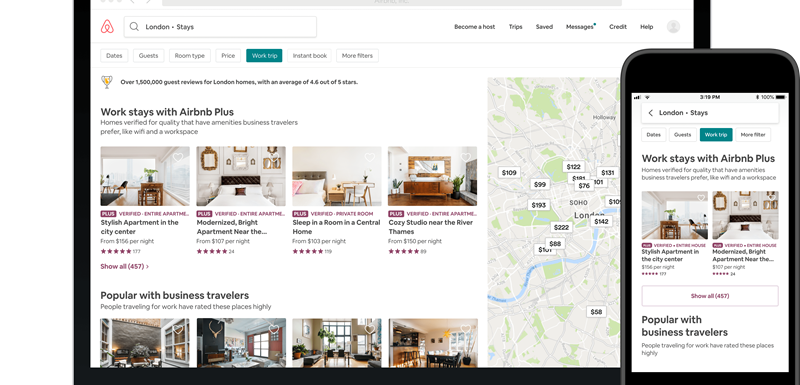
Task: Select the $131 map price marker
Action: (608, 172)
